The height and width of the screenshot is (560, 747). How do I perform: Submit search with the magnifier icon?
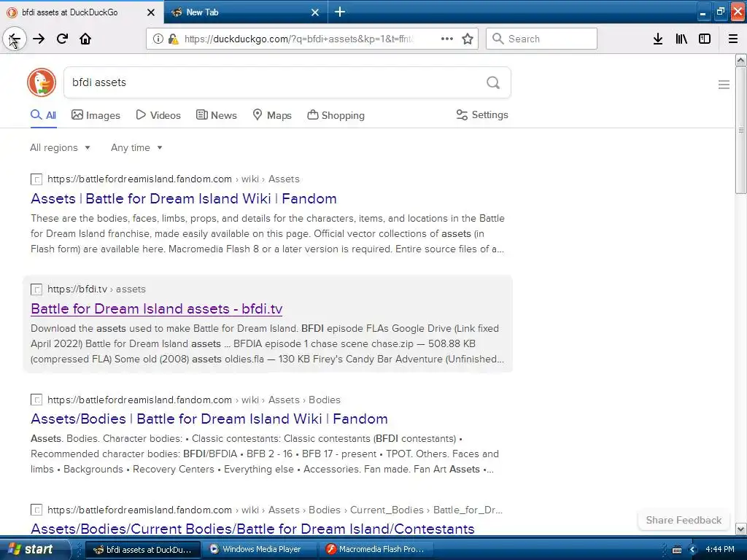(493, 83)
